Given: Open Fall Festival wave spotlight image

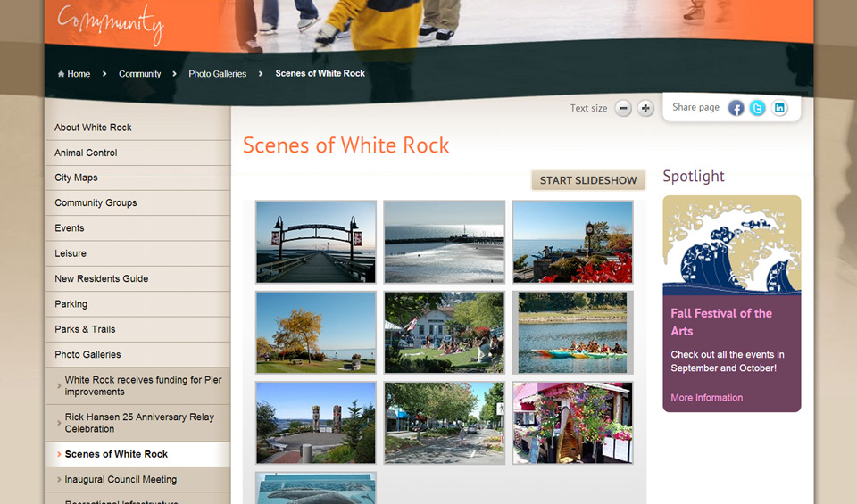Looking at the screenshot, I should click(x=732, y=245).
